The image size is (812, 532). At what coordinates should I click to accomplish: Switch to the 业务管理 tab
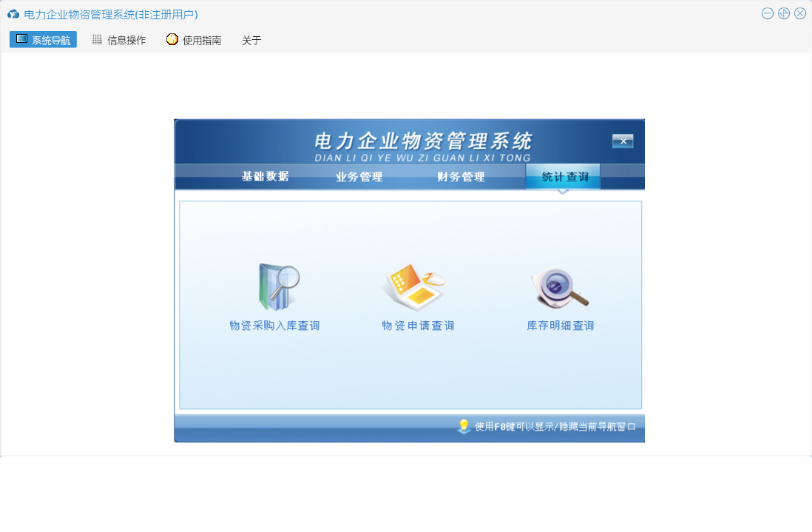pos(359,177)
